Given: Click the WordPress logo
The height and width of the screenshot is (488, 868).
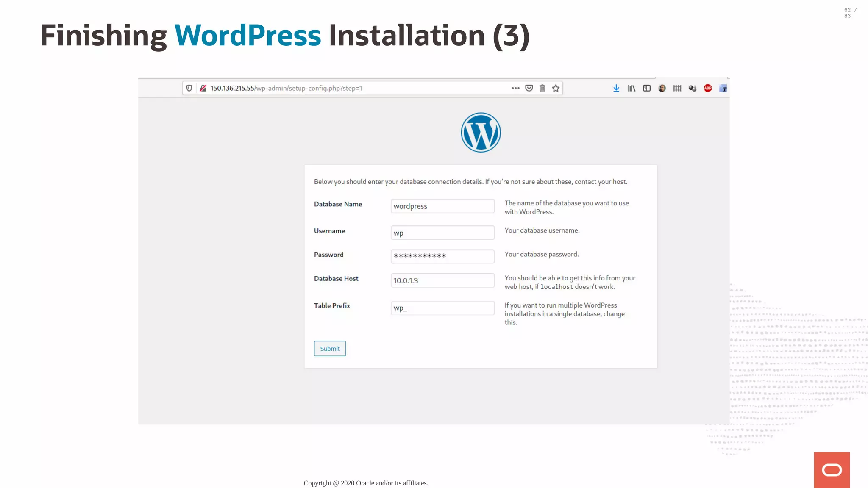Looking at the screenshot, I should 481,133.
